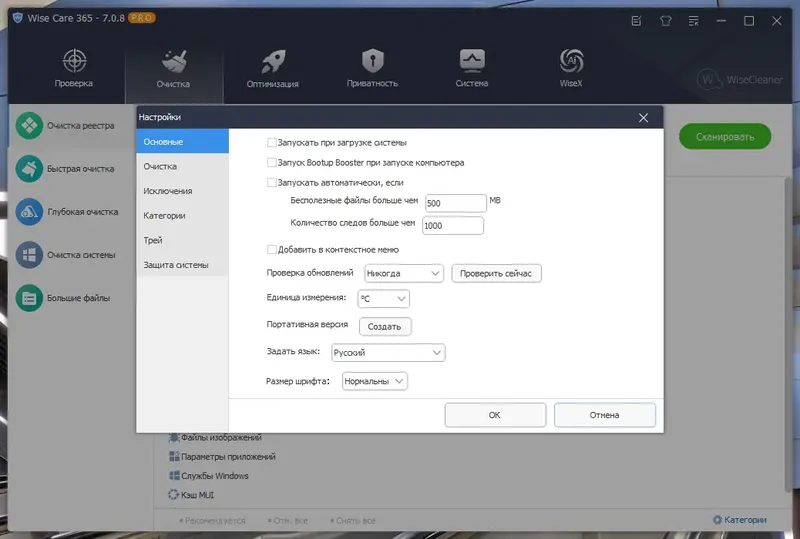
Task: Open the feedback note icon in title bar
Action: click(x=636, y=21)
